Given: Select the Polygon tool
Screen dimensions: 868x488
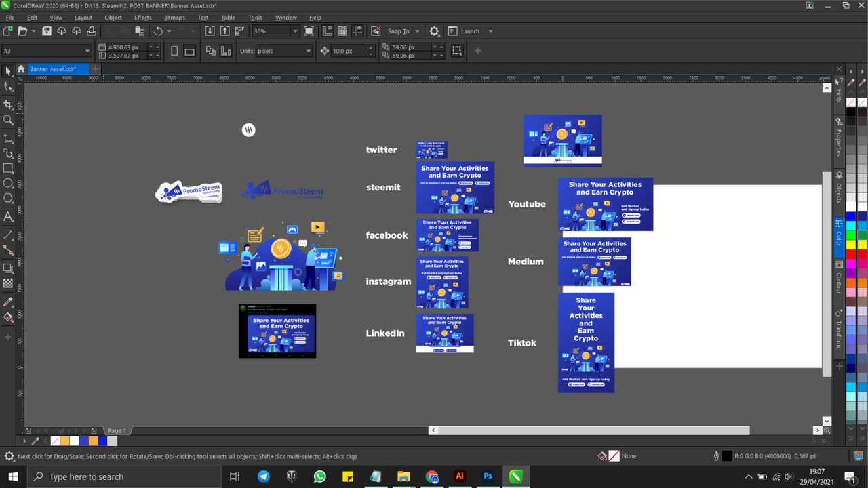Looking at the screenshot, I should pyautogui.click(x=8, y=199).
